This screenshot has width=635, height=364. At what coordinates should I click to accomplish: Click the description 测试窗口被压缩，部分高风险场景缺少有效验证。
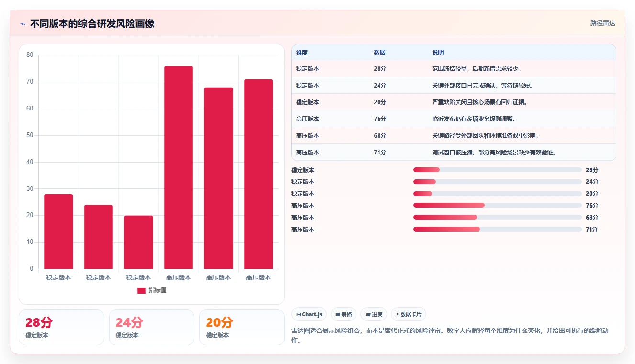tap(494, 153)
